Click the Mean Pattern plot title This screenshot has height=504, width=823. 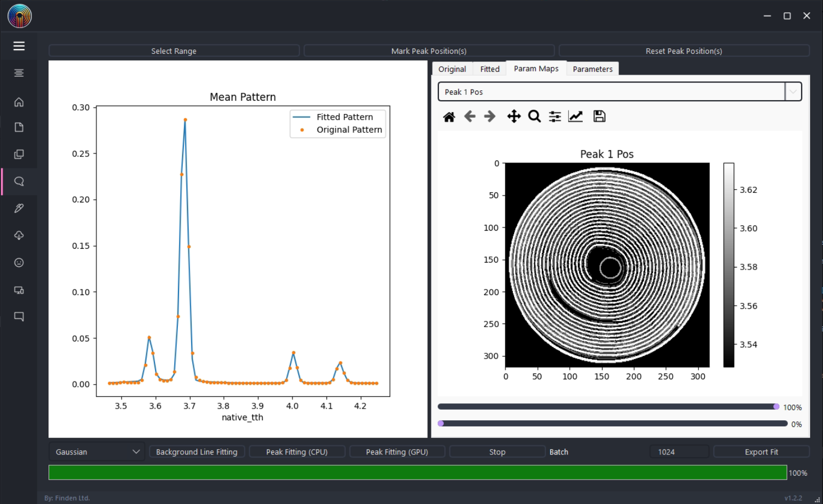pos(243,97)
